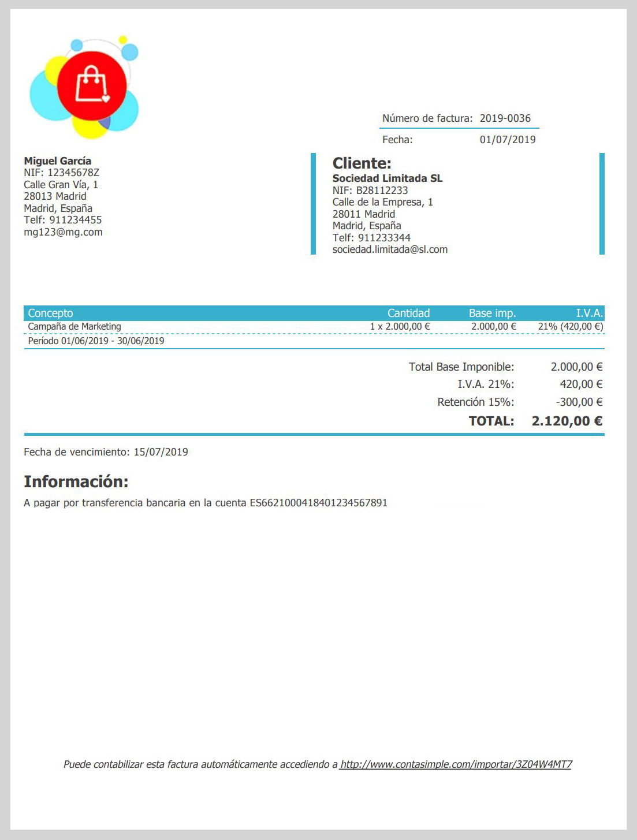Click the 'Fecha:' label
Viewport: 637px width, 840px height.
[x=397, y=140]
